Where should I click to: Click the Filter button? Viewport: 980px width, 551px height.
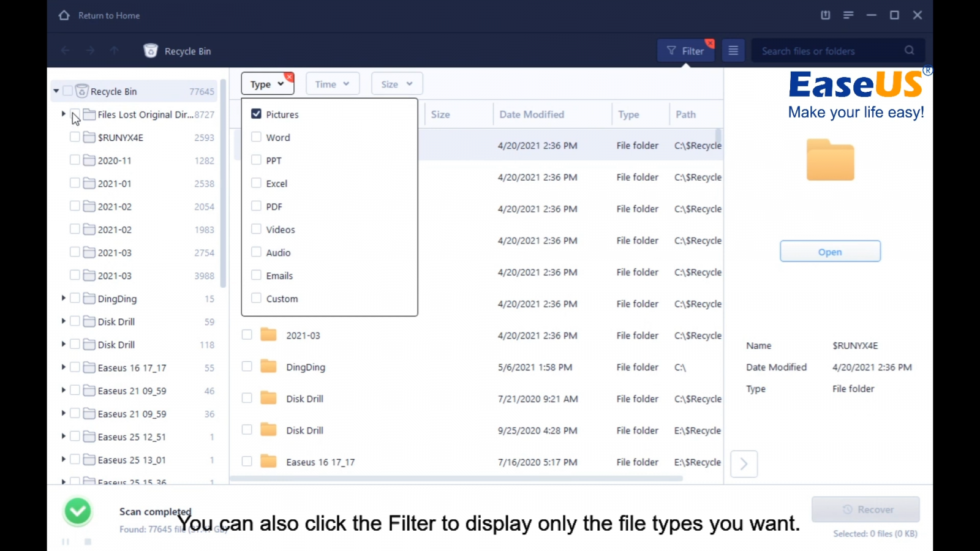(x=686, y=51)
